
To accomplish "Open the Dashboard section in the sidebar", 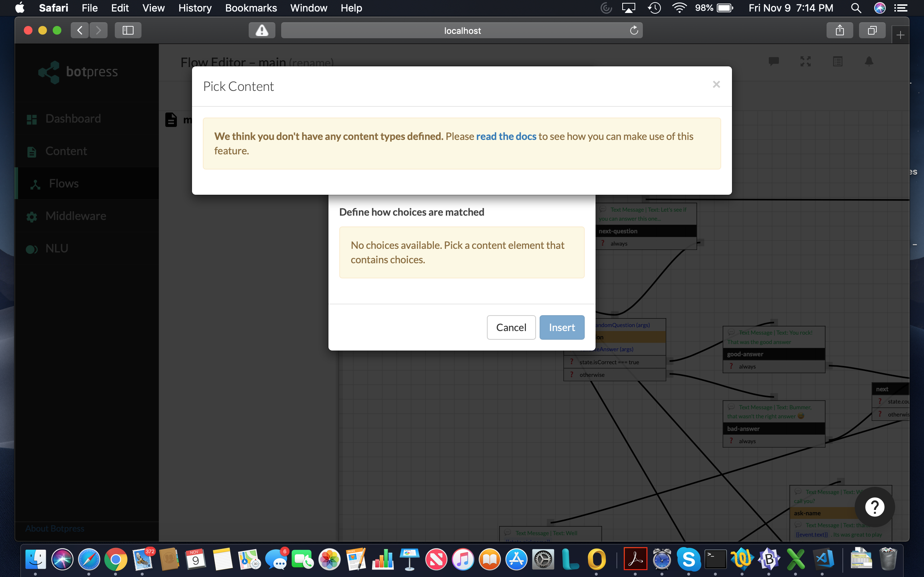I will point(73,118).
